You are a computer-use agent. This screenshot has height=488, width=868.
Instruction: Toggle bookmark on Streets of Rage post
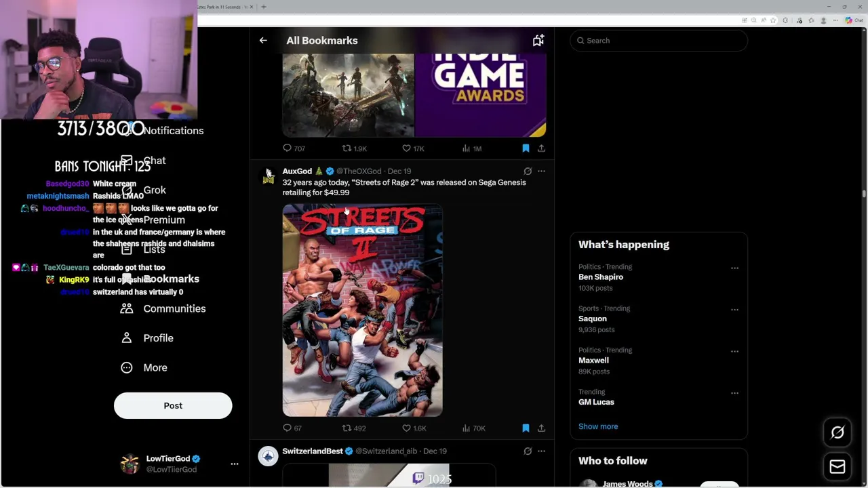(526, 428)
